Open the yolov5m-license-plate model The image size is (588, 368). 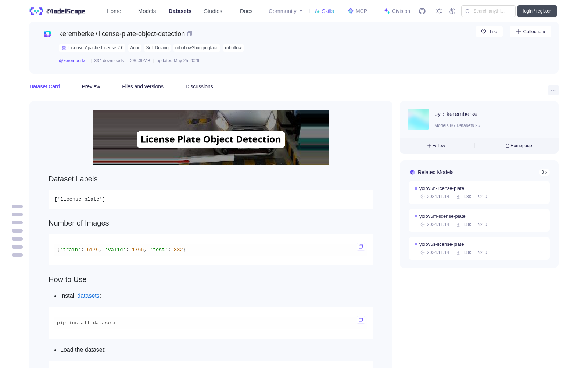point(442,216)
